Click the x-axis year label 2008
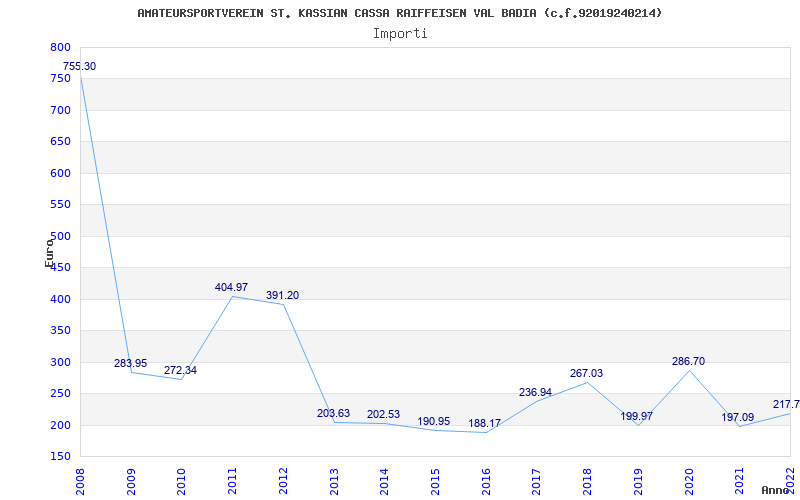 pos(80,481)
